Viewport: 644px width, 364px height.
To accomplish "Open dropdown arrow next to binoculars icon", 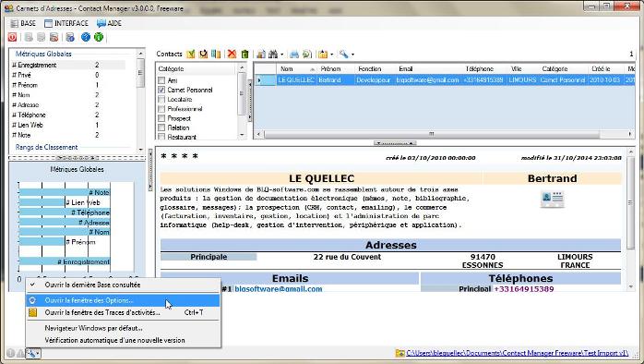I will point(281,55).
